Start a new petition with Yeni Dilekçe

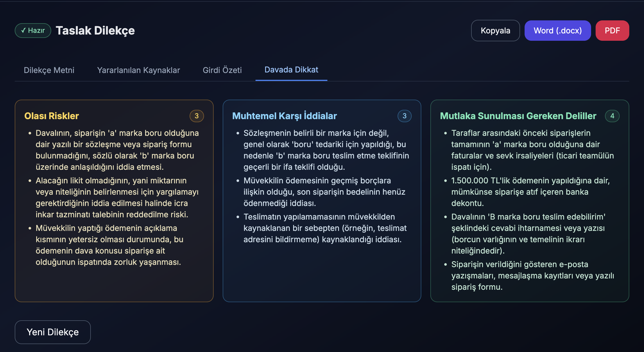tap(53, 332)
